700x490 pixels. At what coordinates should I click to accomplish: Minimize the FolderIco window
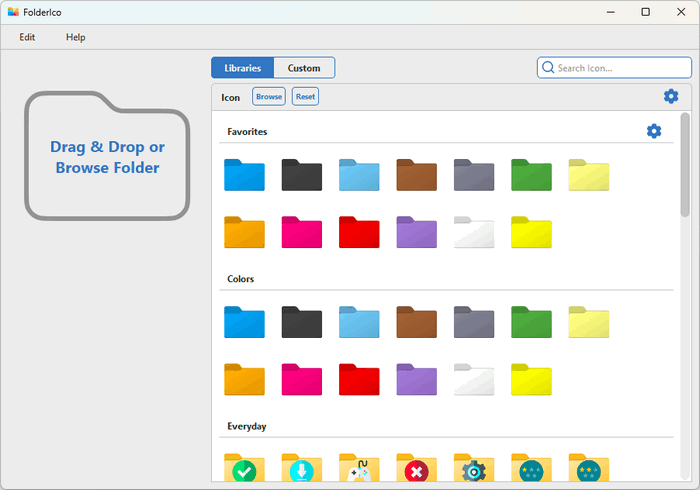[x=611, y=12]
